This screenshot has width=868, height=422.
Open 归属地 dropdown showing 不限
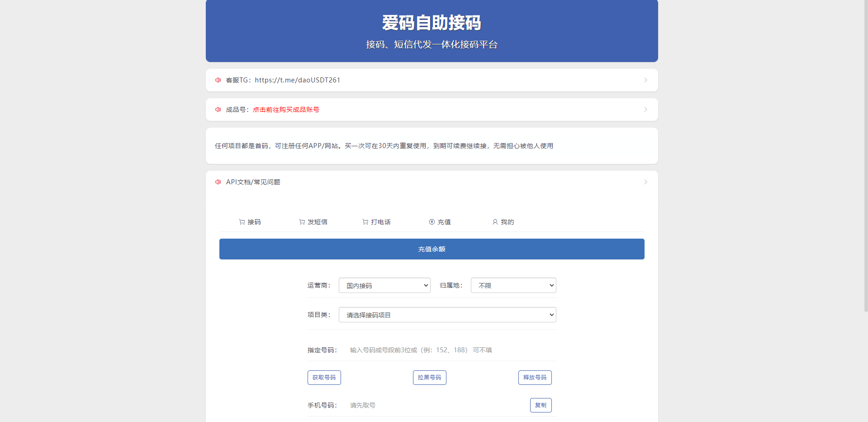click(513, 285)
